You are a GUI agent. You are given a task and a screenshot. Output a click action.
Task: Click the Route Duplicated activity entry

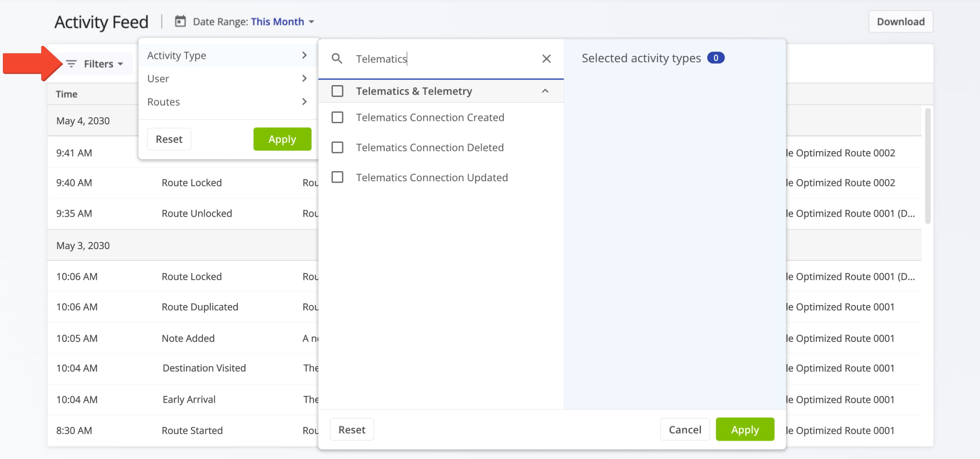click(x=200, y=307)
